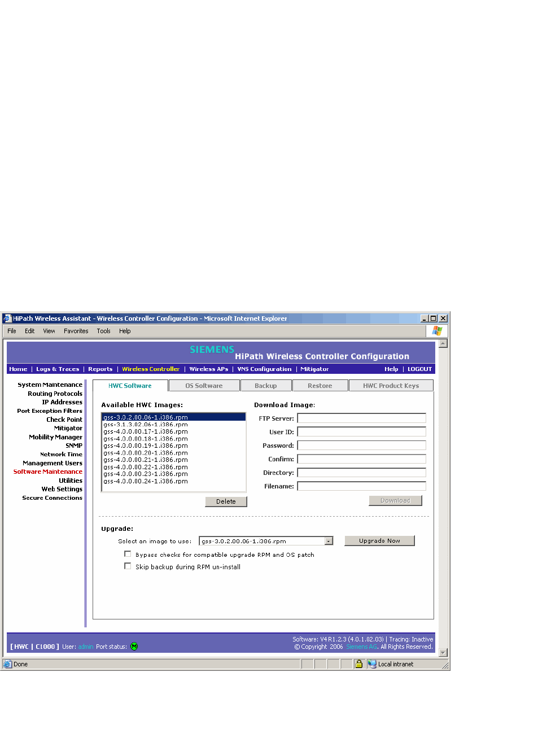
Task: Open the Tools menu
Action: coord(103,331)
